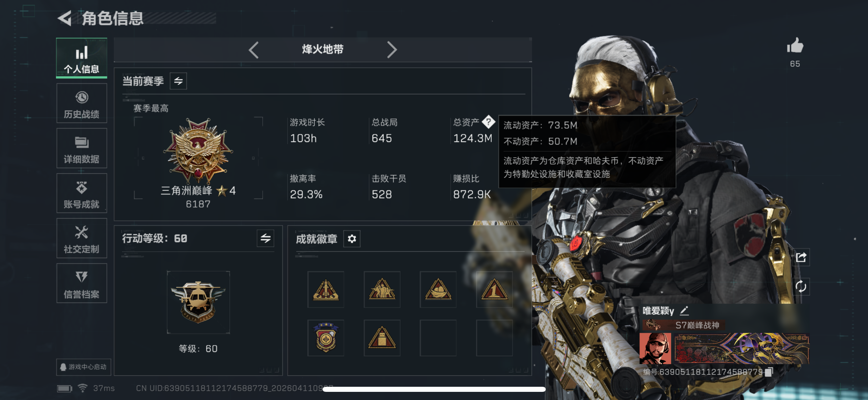
Task: Select the number 1 triangle achievement badge
Action: point(494,289)
